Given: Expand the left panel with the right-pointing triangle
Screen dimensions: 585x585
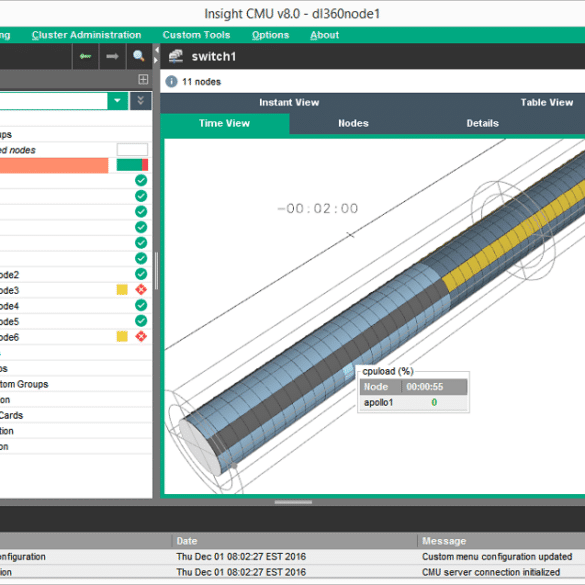Looking at the screenshot, I should click(156, 60).
